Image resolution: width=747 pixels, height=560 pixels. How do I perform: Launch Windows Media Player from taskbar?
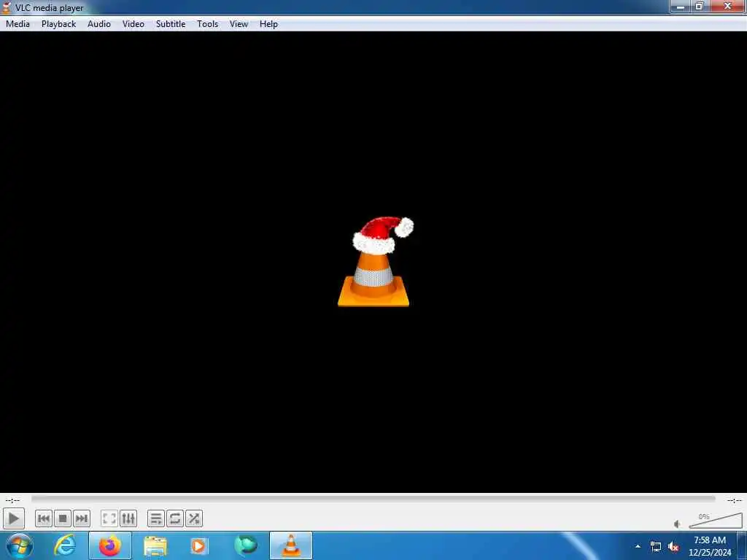click(198, 545)
